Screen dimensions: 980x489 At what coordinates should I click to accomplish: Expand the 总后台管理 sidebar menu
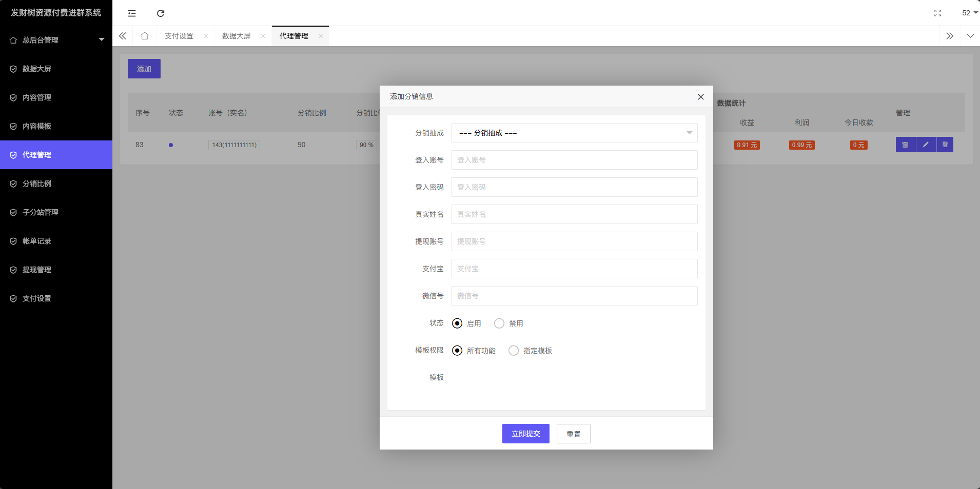tap(56, 40)
